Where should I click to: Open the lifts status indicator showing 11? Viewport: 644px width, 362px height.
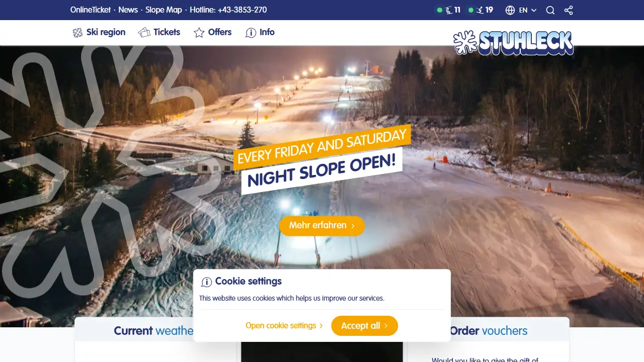coord(449,10)
